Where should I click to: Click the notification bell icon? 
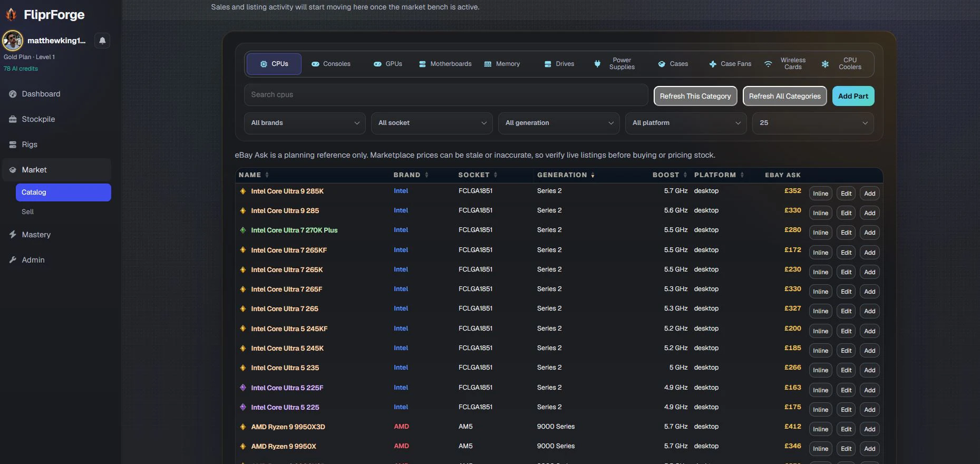tap(102, 41)
